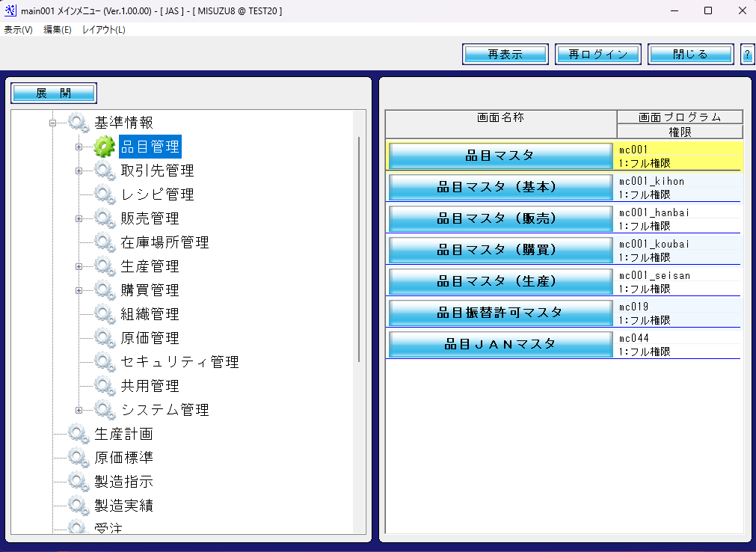
Task: Expand the 販売管理 tree node
Action: 79,219
